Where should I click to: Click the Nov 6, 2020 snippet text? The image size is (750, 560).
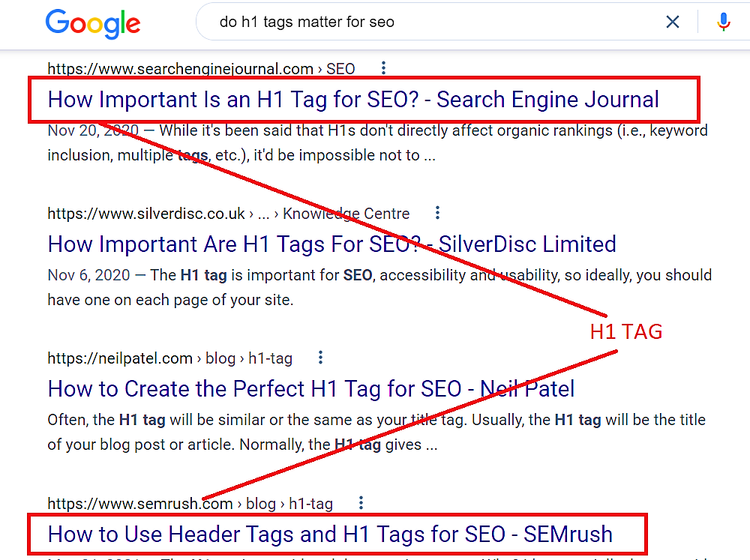pyautogui.click(x=379, y=287)
